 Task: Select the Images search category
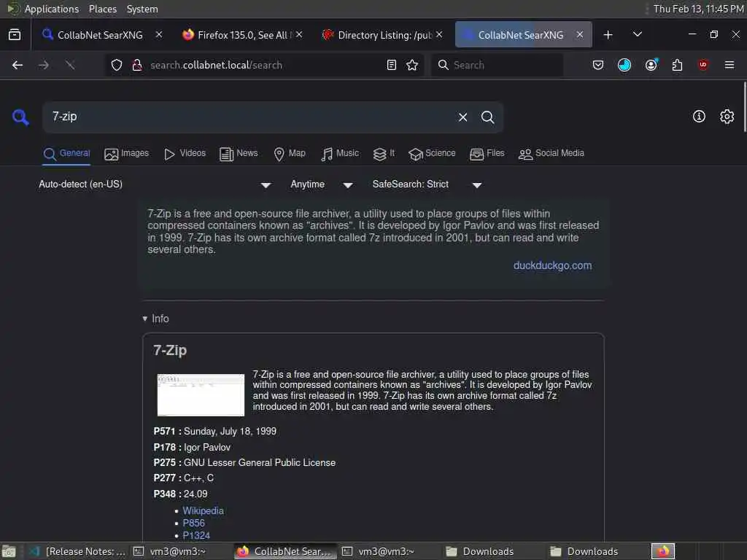pyautogui.click(x=126, y=153)
